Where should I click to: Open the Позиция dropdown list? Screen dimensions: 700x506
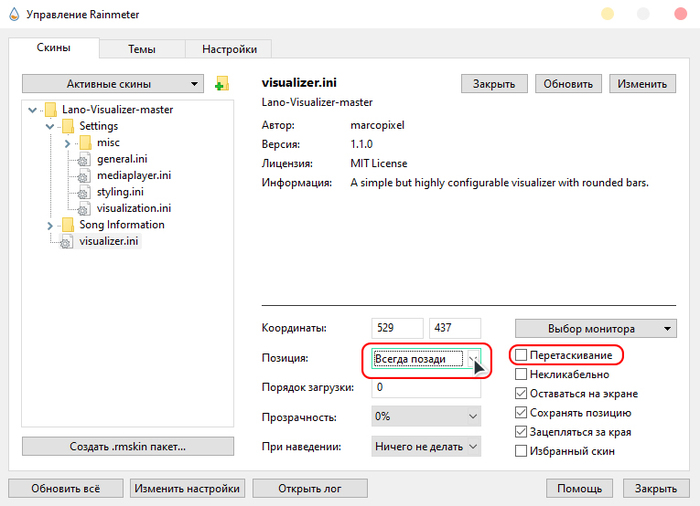[474, 359]
